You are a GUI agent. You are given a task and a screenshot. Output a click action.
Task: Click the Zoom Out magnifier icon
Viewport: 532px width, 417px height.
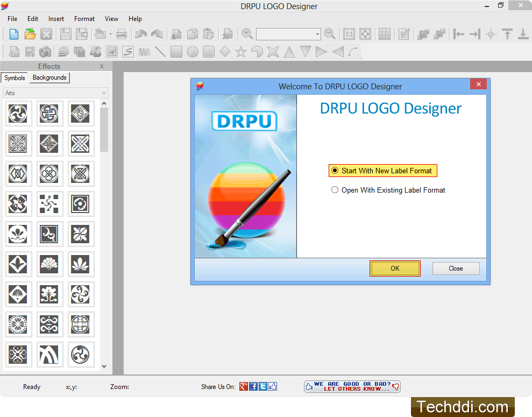coord(329,34)
